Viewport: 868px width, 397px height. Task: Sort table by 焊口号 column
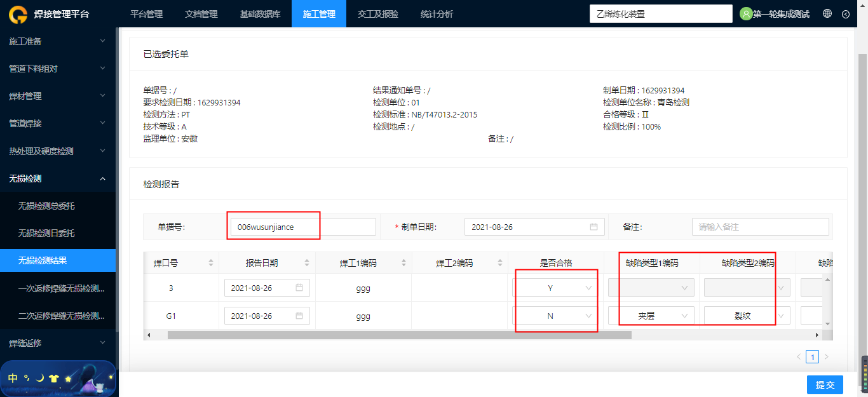tap(211, 263)
